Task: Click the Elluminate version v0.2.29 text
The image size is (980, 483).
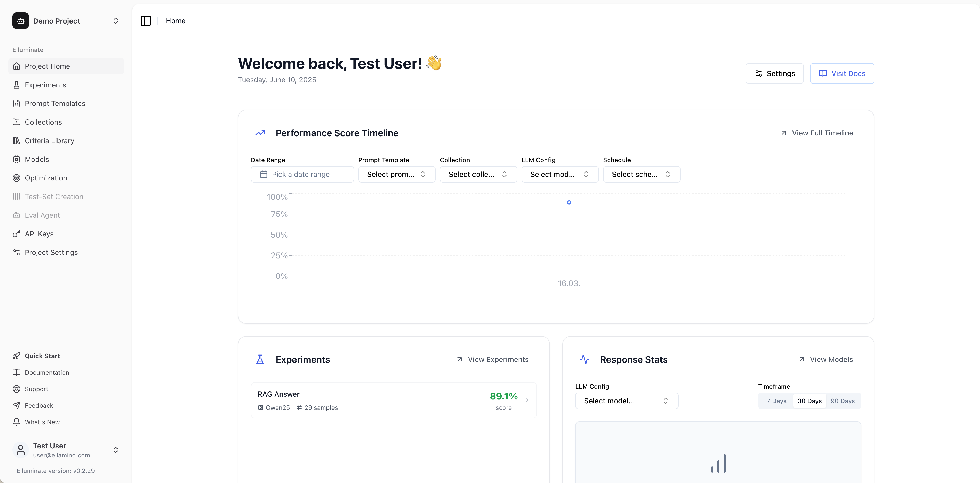Action: pyautogui.click(x=56, y=471)
